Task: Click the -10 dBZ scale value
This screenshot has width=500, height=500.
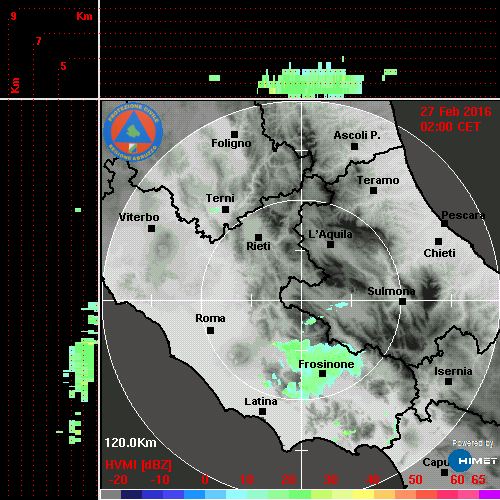Action: pyautogui.click(x=160, y=480)
